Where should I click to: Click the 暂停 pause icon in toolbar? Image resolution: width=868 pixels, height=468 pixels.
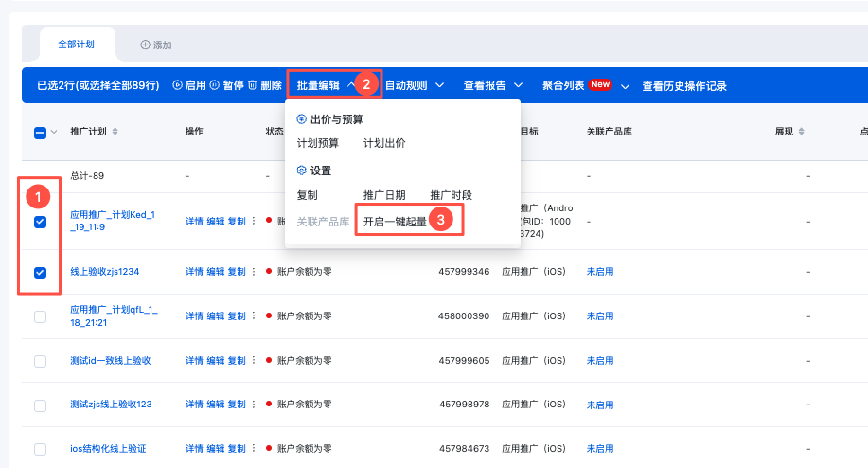(215, 86)
